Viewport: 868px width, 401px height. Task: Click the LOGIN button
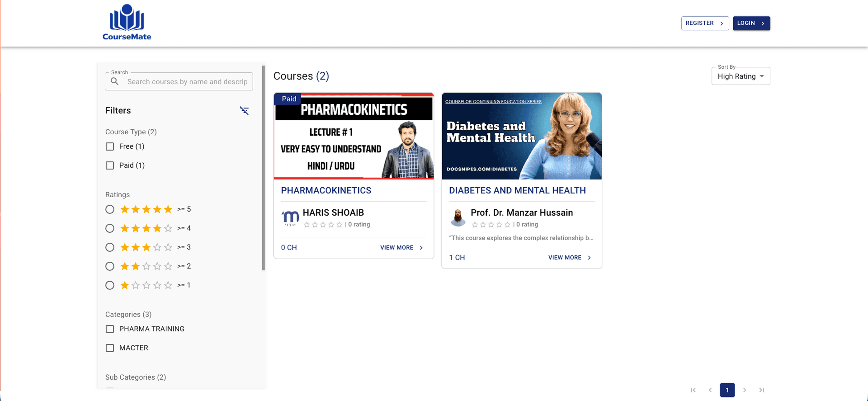[751, 23]
